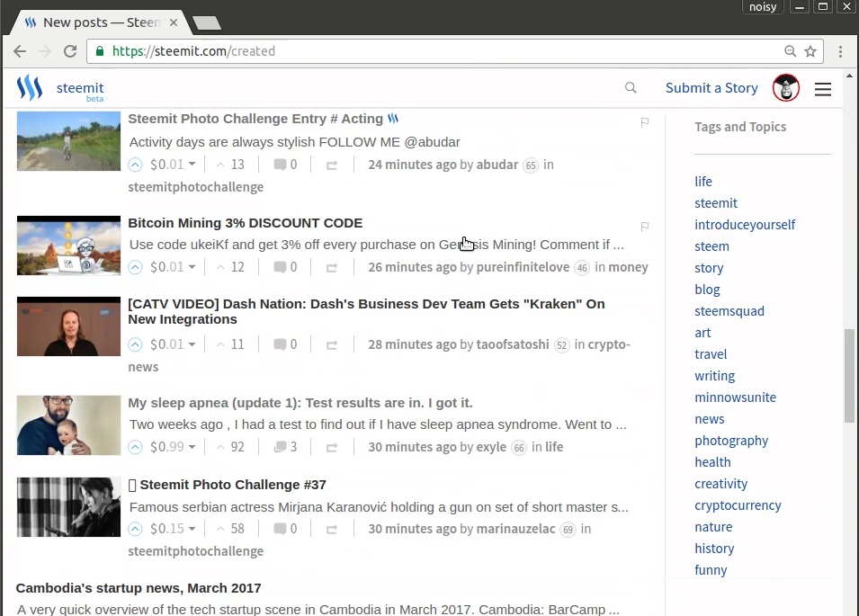The width and height of the screenshot is (859, 616).
Task: Select the steemsquad tag
Action: (729, 311)
